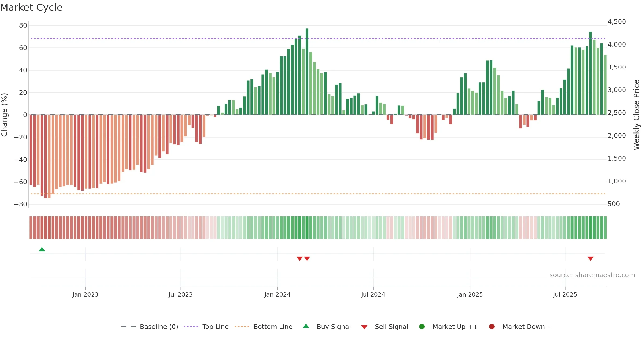Toggle the Top Line legend entry
The image size is (644, 362).
pyautogui.click(x=206, y=327)
